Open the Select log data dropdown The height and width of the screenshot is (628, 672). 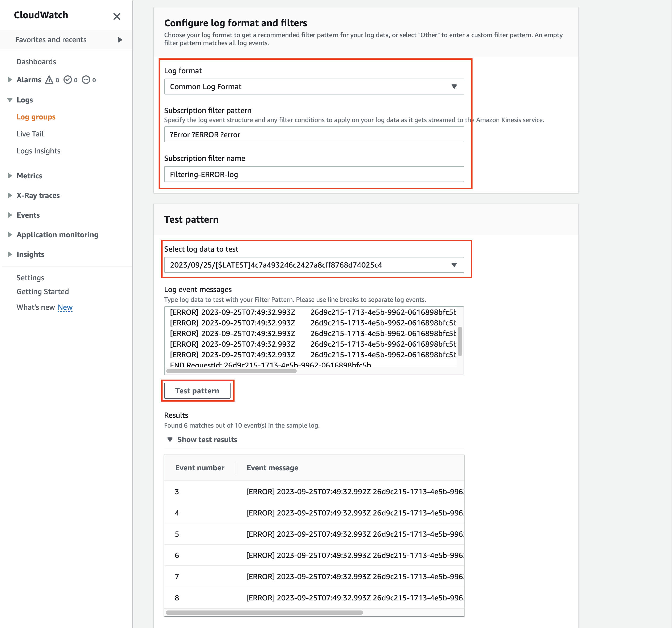pyautogui.click(x=314, y=265)
